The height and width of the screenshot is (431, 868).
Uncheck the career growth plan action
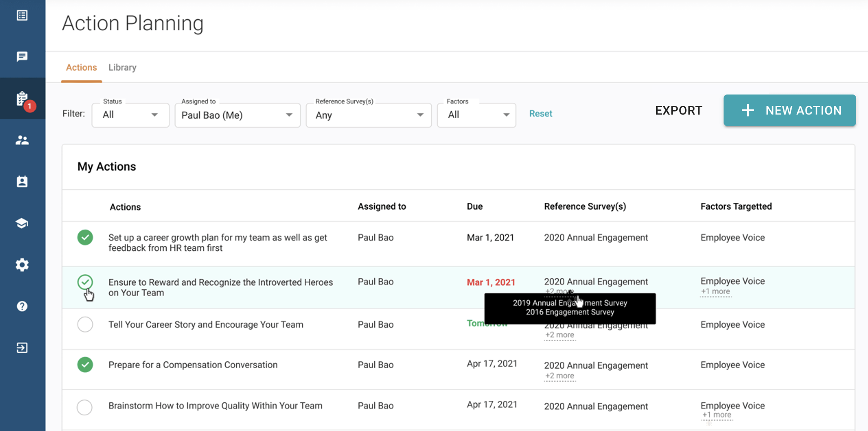tap(85, 237)
